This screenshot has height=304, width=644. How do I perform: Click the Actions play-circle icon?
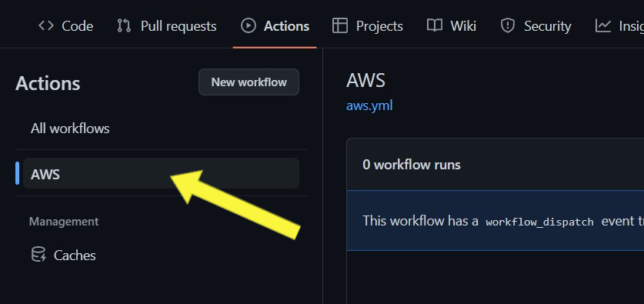click(248, 26)
